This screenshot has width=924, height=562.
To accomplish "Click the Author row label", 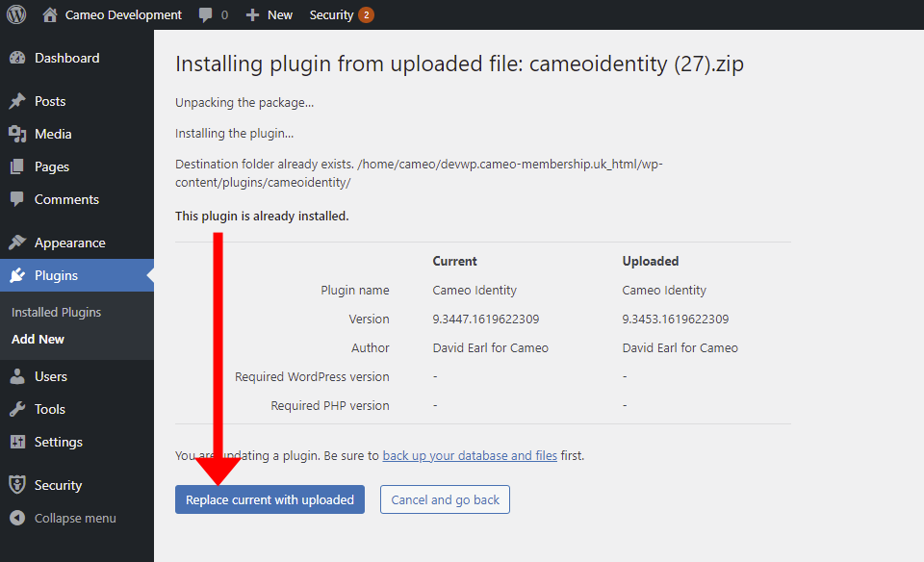I will coord(370,347).
